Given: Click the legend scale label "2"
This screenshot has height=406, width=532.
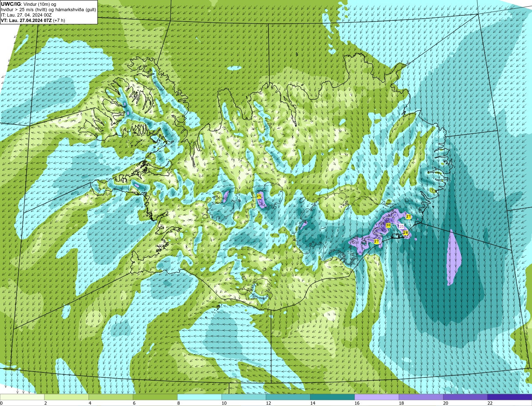Looking at the screenshot, I should point(45,403).
